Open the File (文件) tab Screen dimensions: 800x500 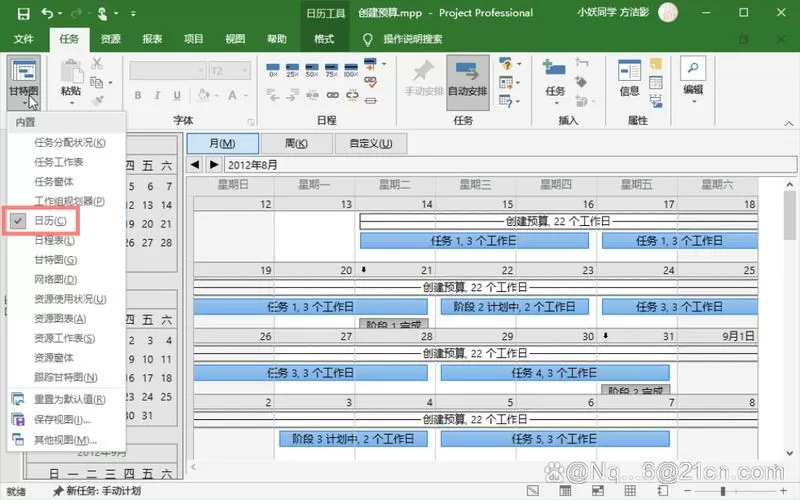click(23, 39)
